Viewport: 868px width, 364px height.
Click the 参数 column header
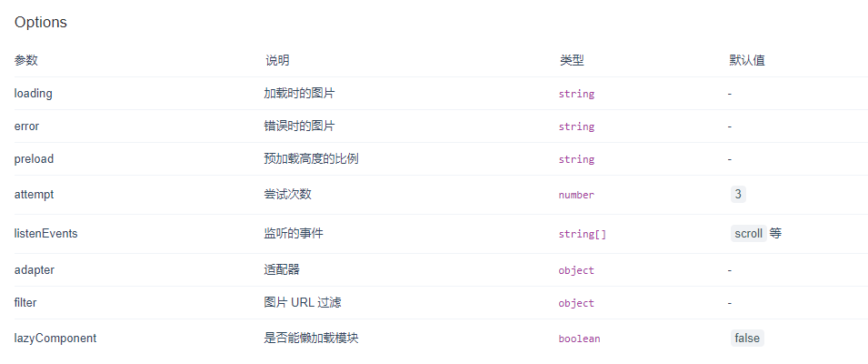[26, 60]
